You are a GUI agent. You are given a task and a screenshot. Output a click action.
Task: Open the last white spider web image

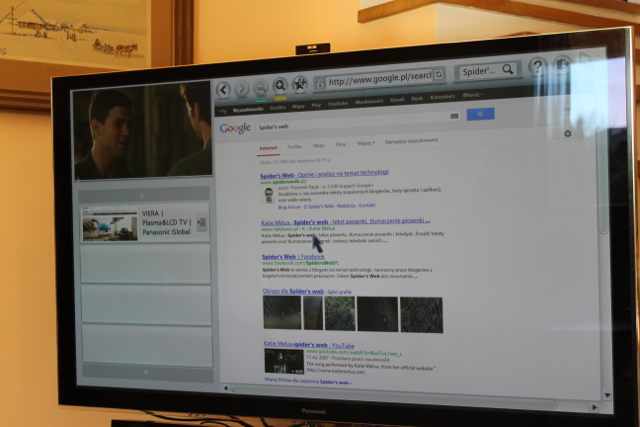coord(421,315)
